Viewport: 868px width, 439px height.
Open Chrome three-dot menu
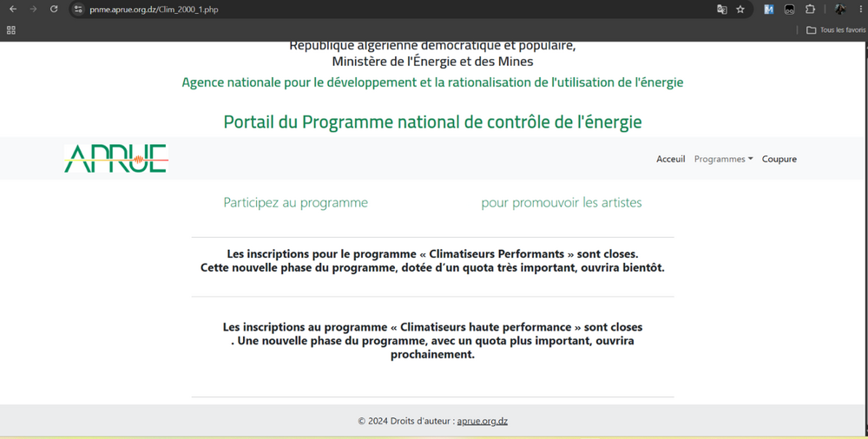point(861,10)
